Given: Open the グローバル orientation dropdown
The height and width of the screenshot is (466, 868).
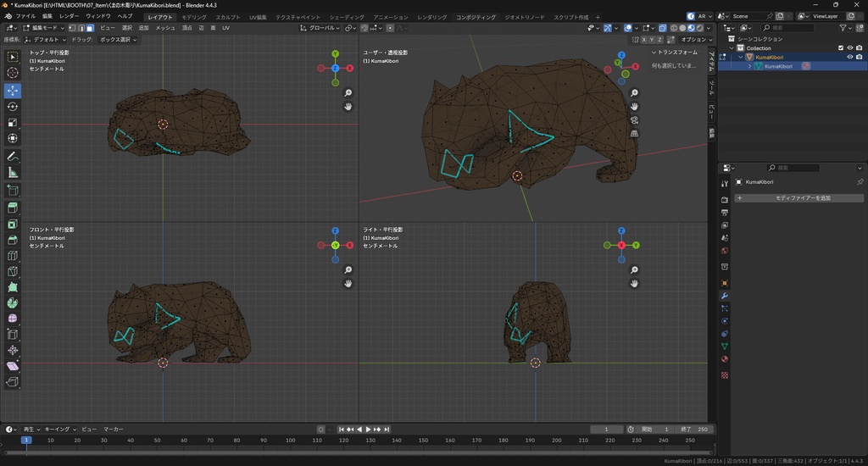Looking at the screenshot, I should point(322,28).
